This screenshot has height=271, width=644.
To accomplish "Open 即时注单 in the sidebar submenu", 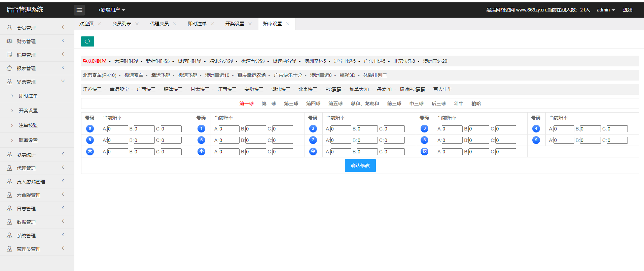I will [x=28, y=96].
